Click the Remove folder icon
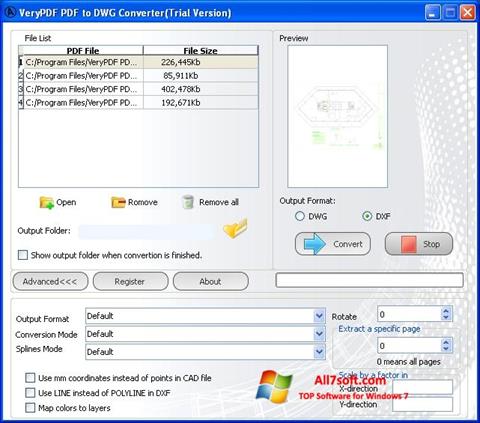Viewport: 480px width, 423px height. pos(118,202)
